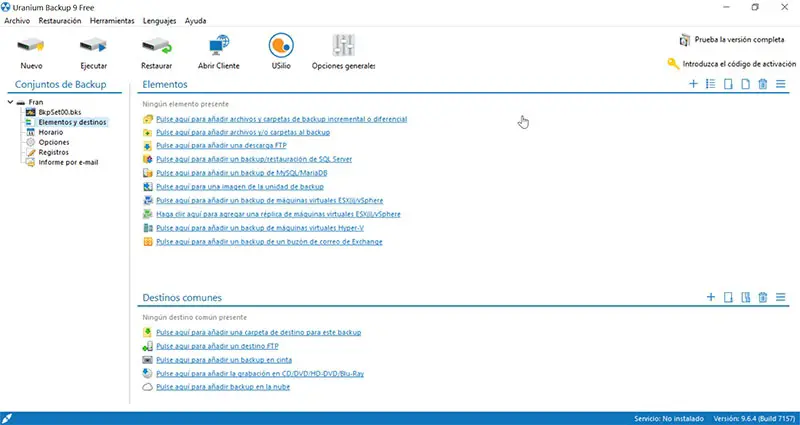Click link to add MySQL/MariaDB backup
The width and height of the screenshot is (800, 425).
(242, 173)
